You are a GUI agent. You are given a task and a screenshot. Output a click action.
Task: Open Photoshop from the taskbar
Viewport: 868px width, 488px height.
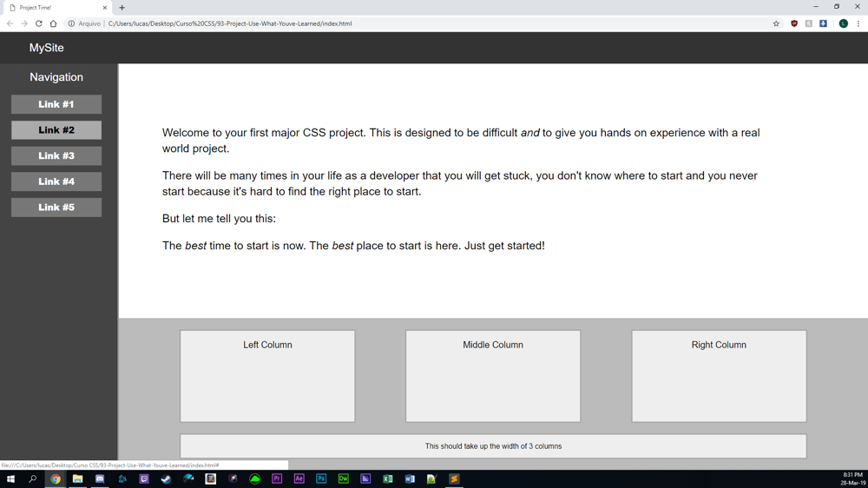pos(321,478)
